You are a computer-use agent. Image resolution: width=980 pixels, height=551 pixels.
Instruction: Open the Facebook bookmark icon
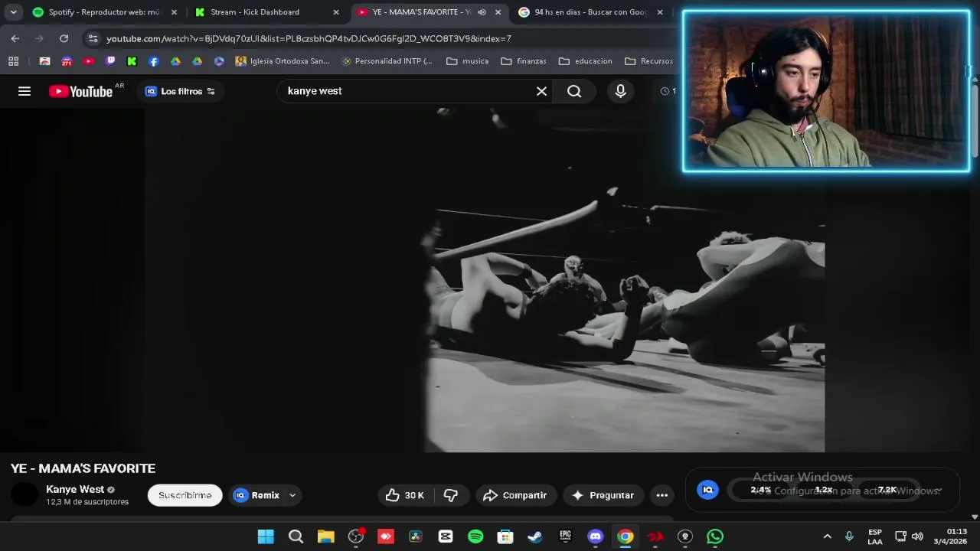(x=154, y=61)
